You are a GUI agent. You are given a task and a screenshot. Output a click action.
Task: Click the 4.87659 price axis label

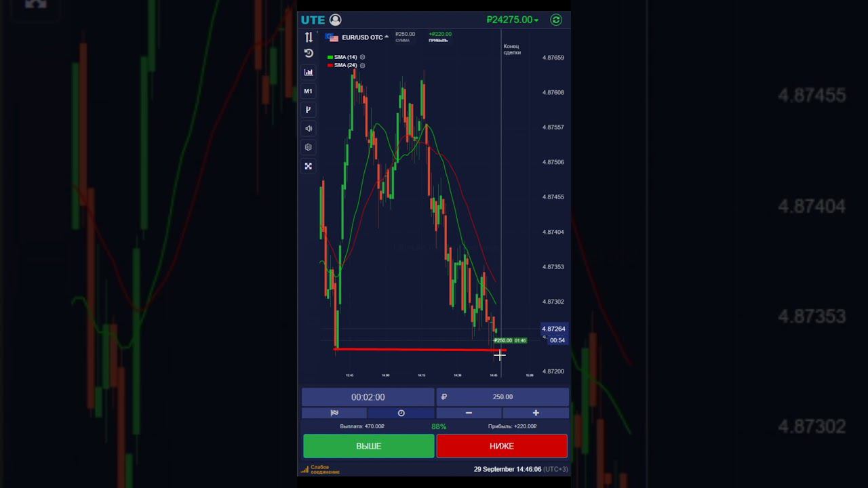pos(553,58)
